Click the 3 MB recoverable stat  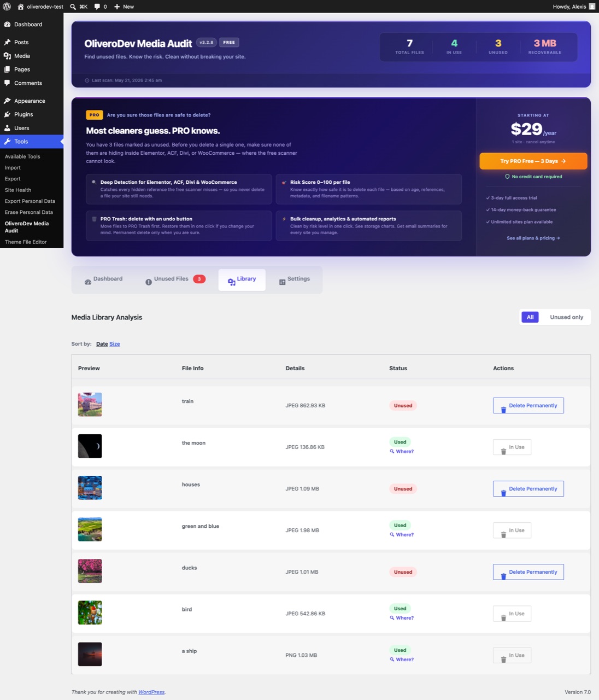click(x=545, y=47)
